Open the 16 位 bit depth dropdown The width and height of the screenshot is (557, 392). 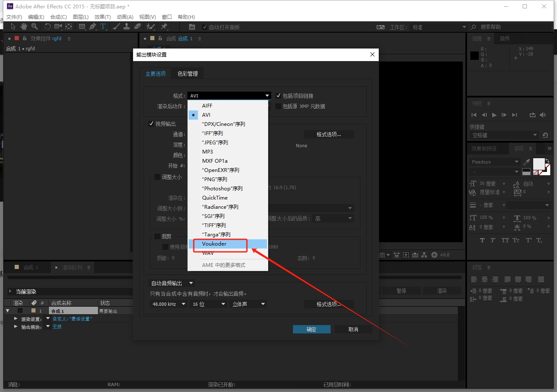[208, 304]
